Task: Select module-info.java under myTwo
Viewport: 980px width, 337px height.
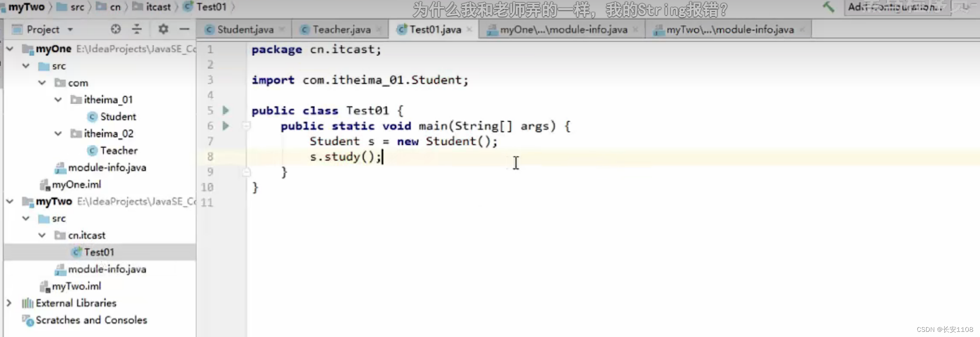Action: pyautogui.click(x=107, y=269)
